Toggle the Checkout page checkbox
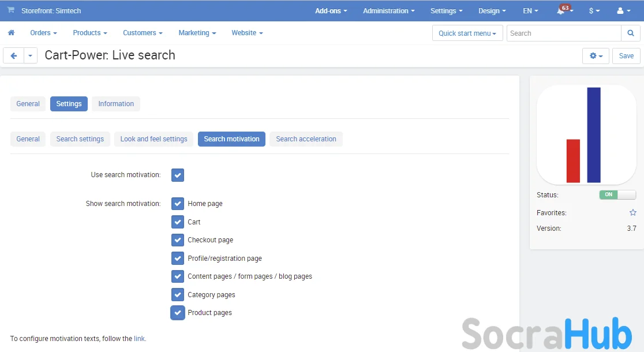 coord(178,240)
